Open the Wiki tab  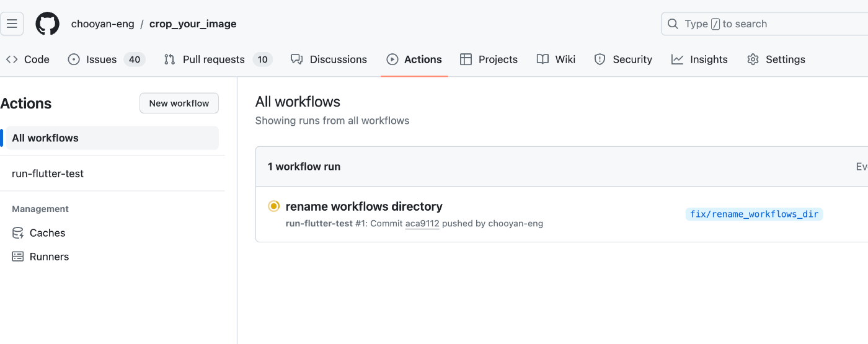(x=556, y=60)
